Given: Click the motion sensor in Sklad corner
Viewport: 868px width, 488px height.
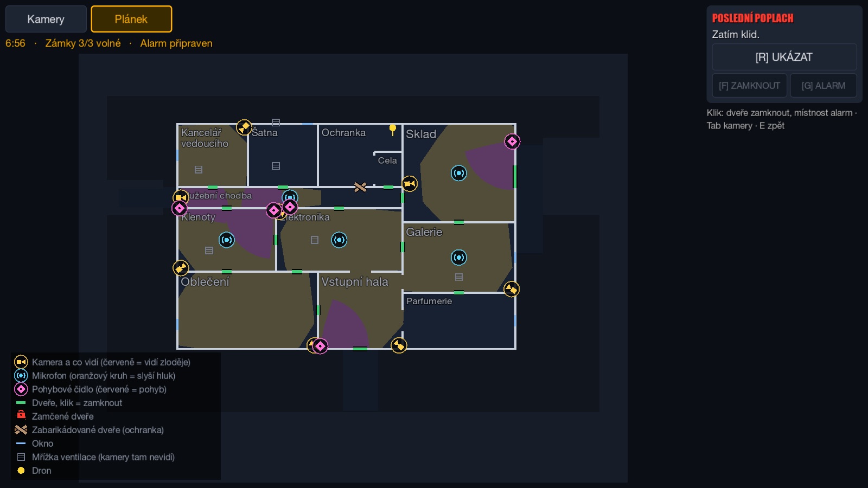Looking at the screenshot, I should (512, 142).
